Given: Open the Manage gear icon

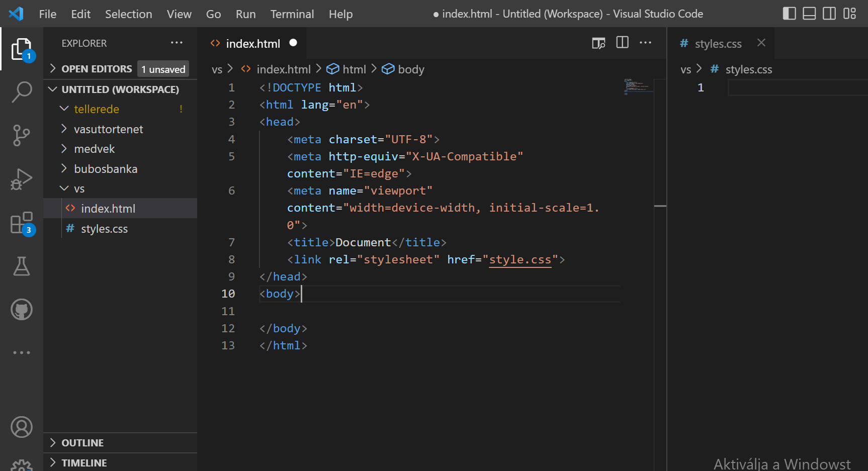Looking at the screenshot, I should (22, 465).
